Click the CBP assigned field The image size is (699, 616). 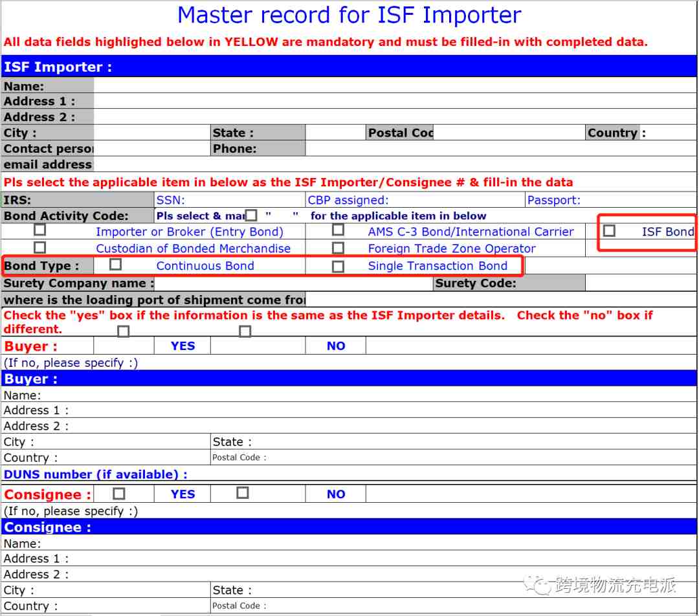415,200
